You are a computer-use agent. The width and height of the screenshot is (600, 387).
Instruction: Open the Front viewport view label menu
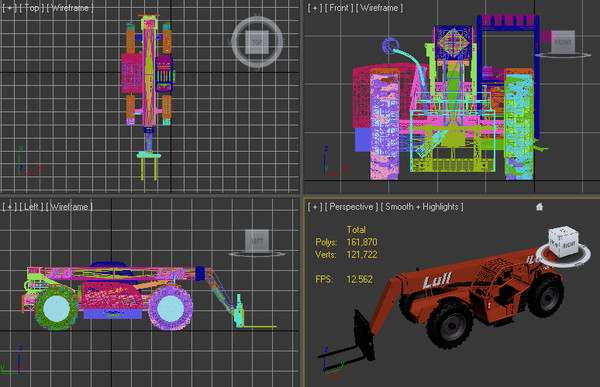point(339,8)
